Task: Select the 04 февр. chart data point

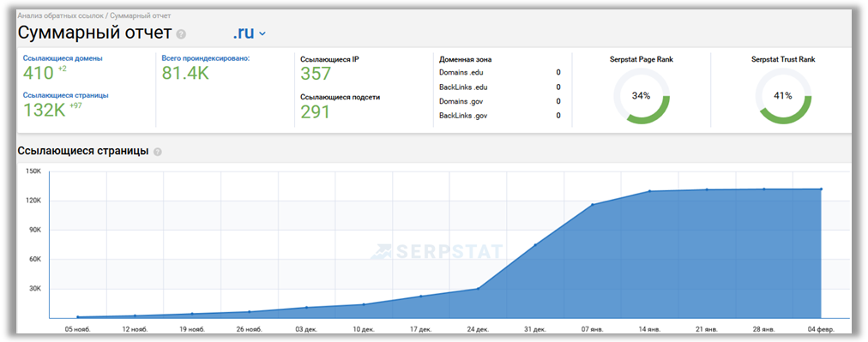Action: pyautogui.click(x=821, y=189)
